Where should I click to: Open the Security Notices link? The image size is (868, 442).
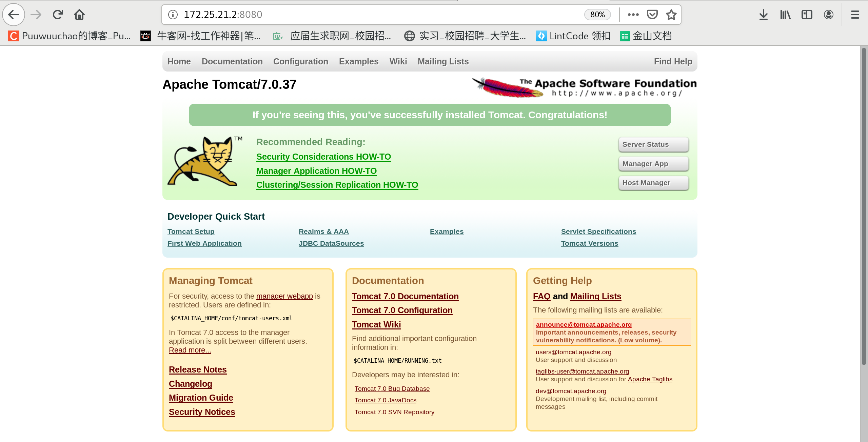(x=202, y=412)
